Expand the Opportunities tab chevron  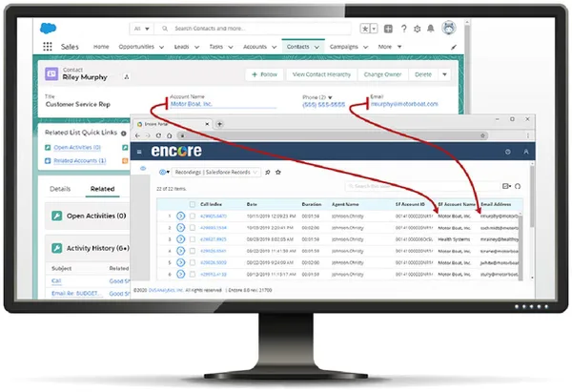[x=162, y=47]
